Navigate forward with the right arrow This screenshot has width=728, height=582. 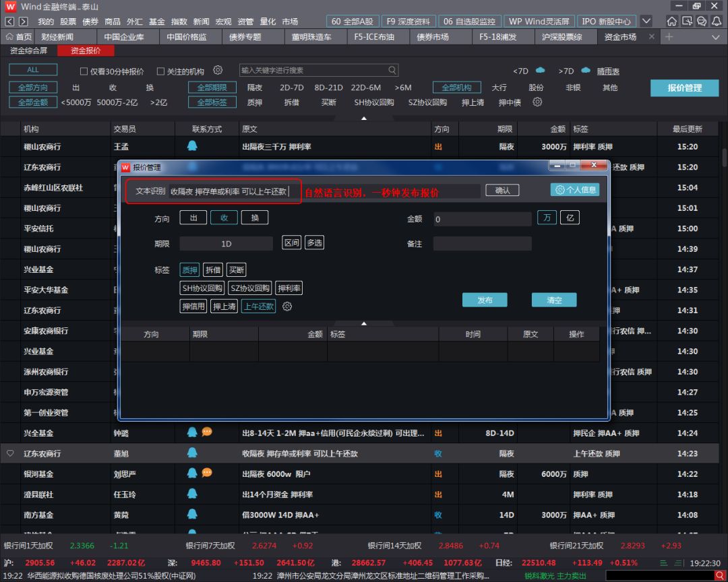23,22
